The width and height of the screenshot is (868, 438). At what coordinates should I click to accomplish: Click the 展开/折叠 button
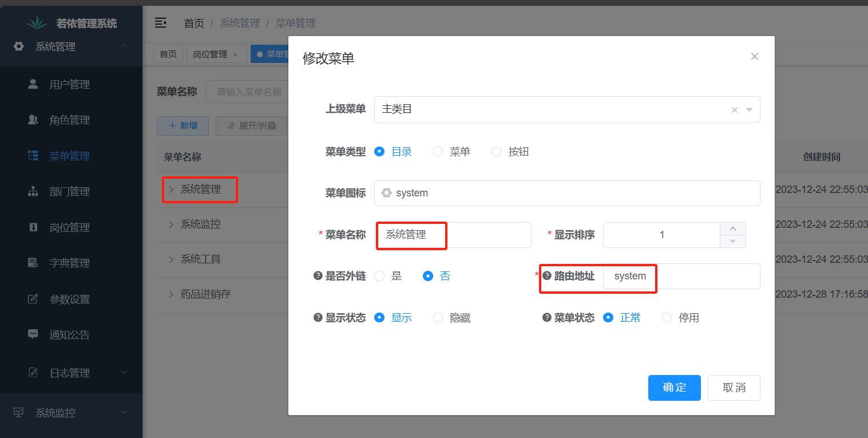(251, 126)
